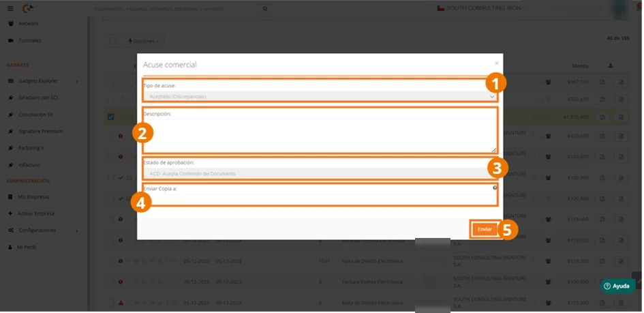Click the Tutoriales video icon in sidebar
Viewport: 644px width, 313px height.
click(x=11, y=41)
